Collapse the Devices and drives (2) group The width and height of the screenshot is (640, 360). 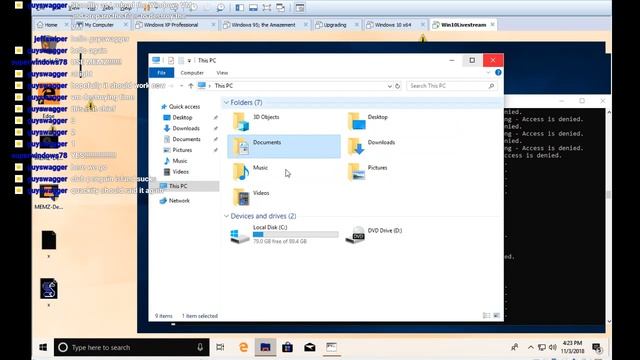(x=226, y=216)
